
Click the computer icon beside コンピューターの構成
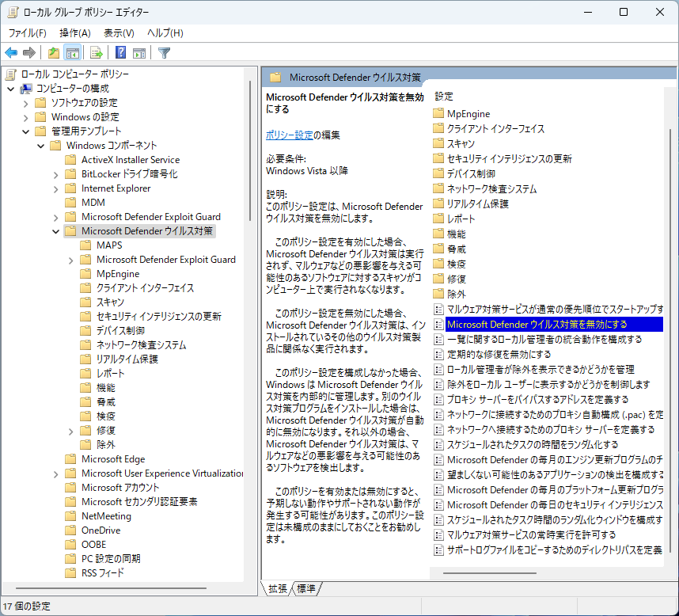26,89
